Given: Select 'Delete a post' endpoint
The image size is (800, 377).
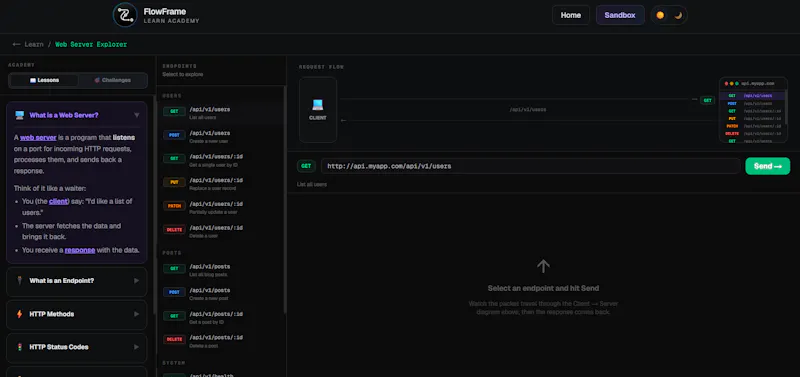Looking at the screenshot, I should (x=221, y=341).
